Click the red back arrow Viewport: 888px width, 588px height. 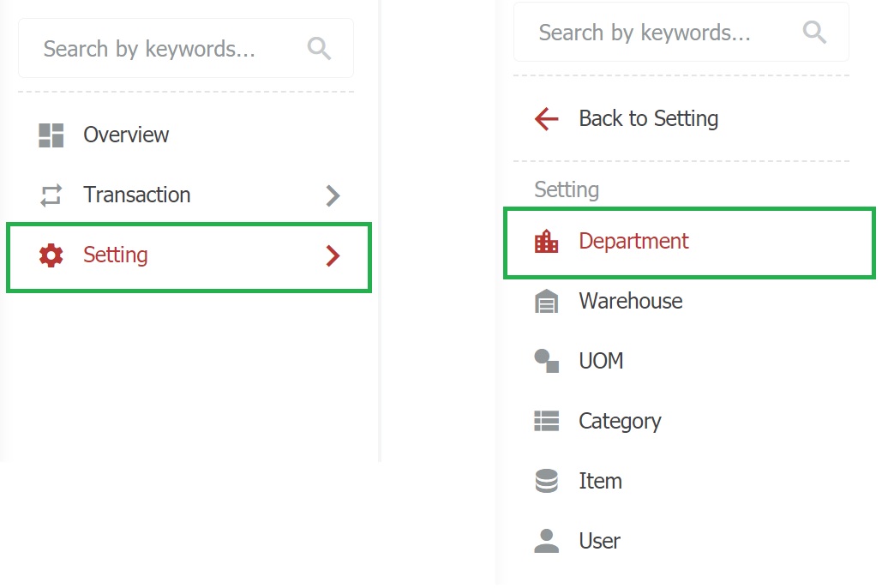tap(546, 118)
